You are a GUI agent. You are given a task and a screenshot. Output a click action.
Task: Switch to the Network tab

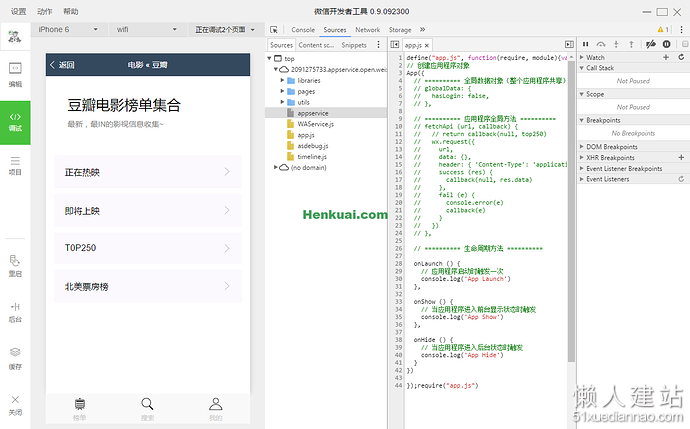point(367,29)
